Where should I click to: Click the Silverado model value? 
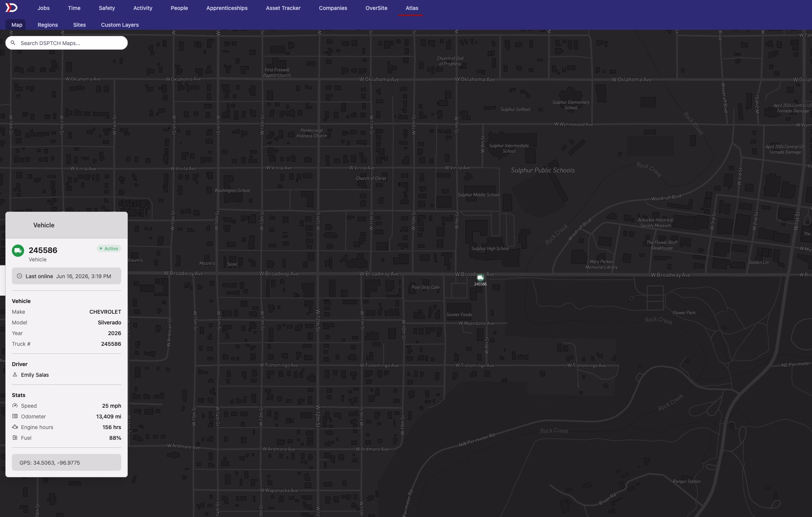coord(109,323)
